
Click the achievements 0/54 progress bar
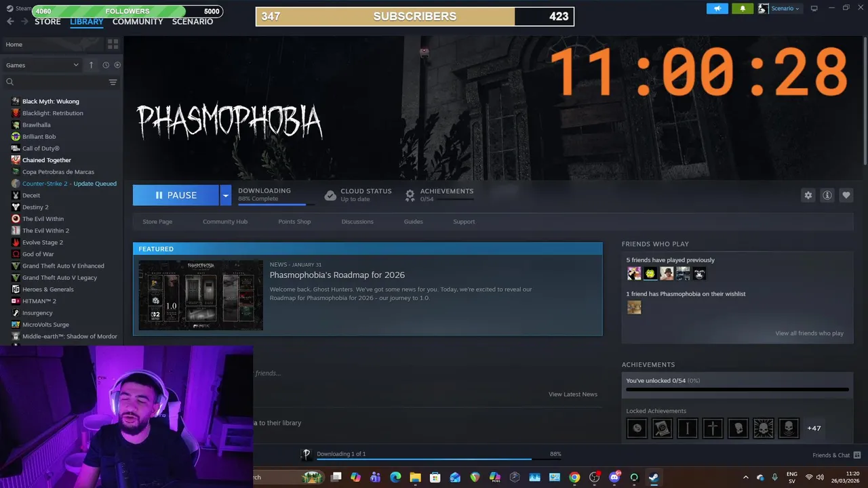tap(737, 390)
